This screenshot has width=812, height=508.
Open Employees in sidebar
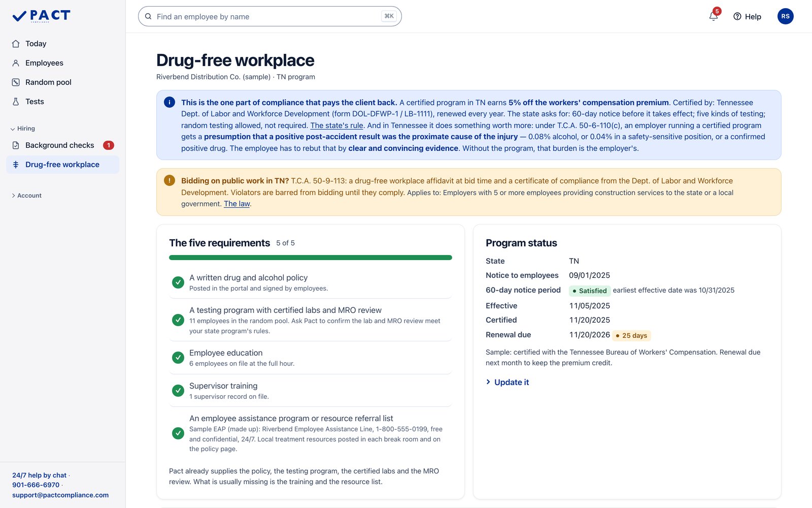62,63
